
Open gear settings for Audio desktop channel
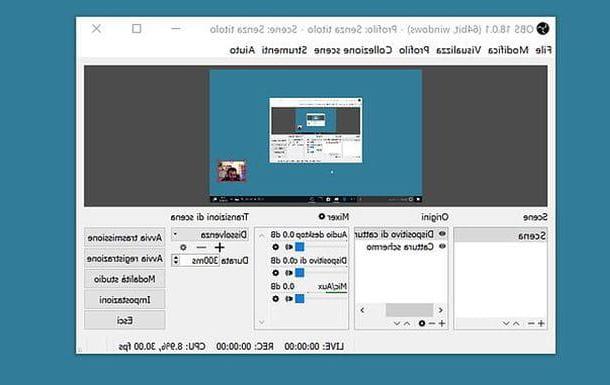point(275,247)
